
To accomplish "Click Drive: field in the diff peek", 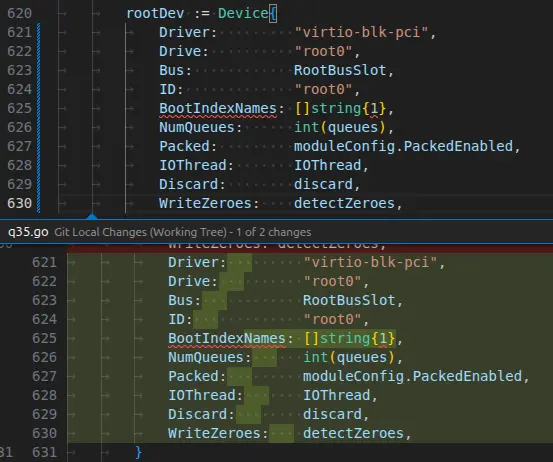I will pos(193,281).
